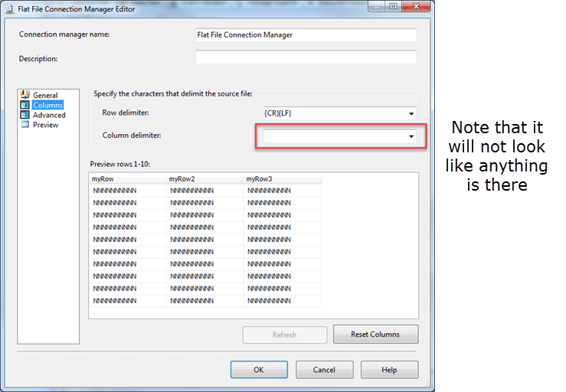Click the 'Row delimiter:' label
The width and height of the screenshot is (566, 392).
click(x=126, y=113)
